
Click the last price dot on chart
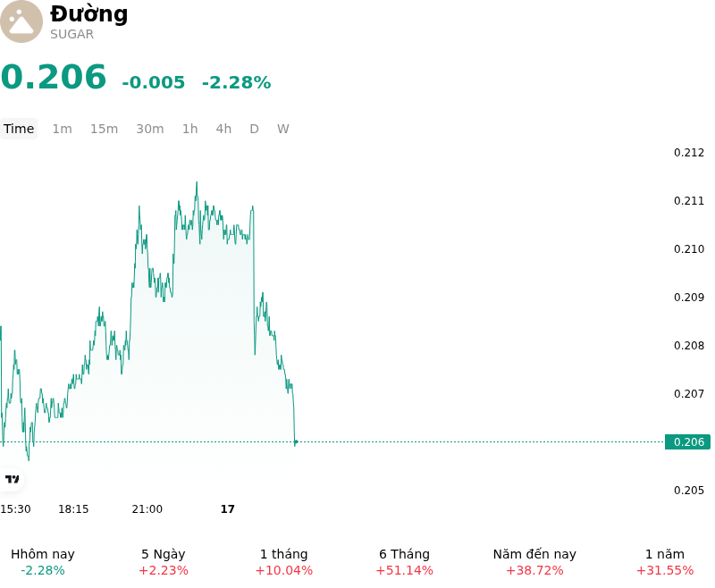(296, 441)
